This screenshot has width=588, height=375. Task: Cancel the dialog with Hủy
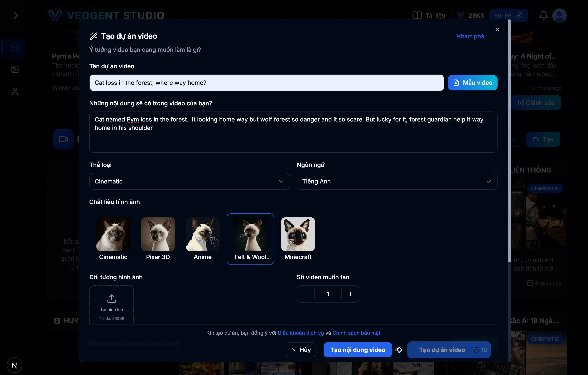pyautogui.click(x=301, y=350)
